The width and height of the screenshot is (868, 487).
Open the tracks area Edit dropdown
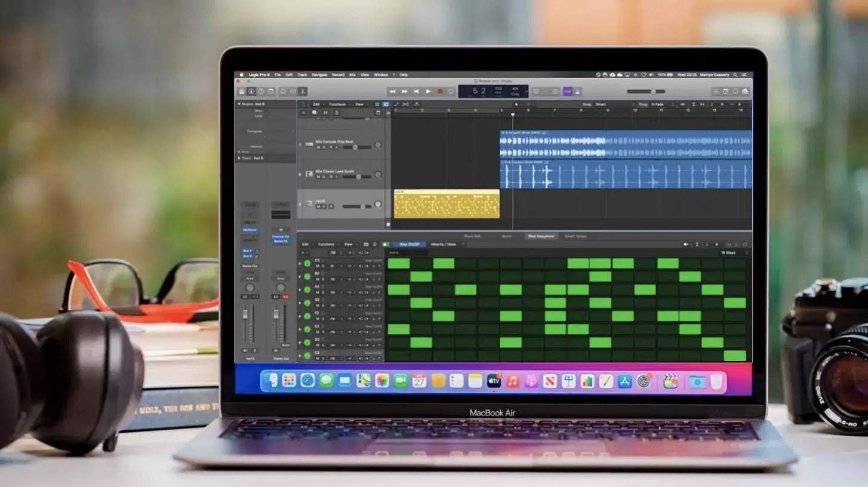pos(318,104)
